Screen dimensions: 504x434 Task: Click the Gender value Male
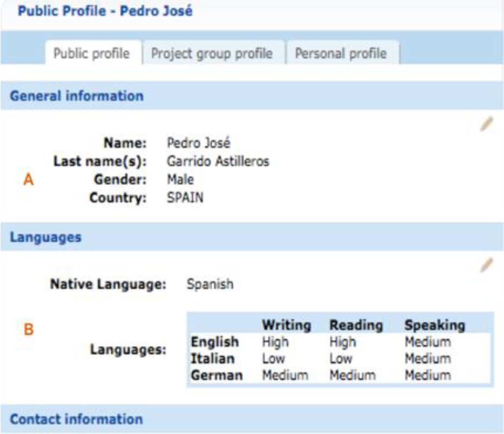[x=180, y=179]
